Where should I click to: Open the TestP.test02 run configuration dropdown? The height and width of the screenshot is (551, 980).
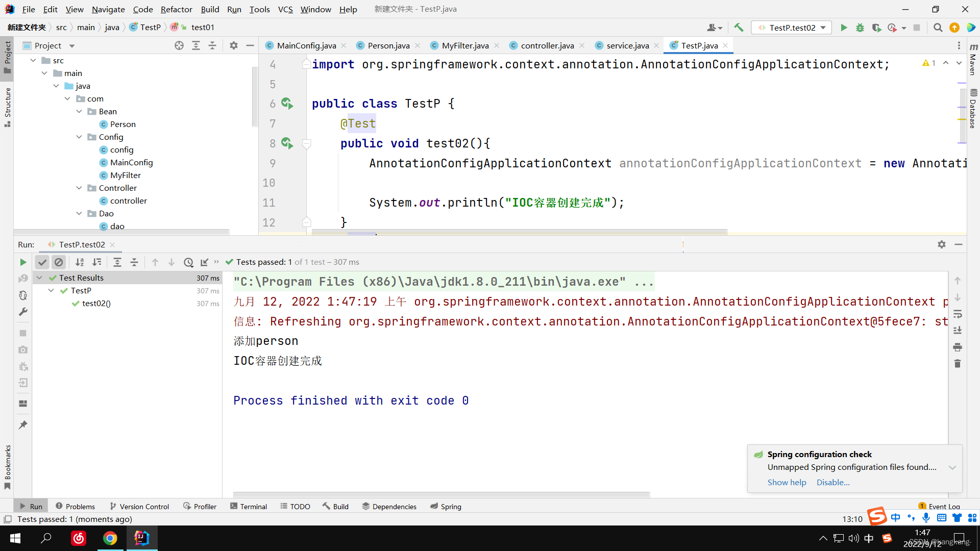792,28
